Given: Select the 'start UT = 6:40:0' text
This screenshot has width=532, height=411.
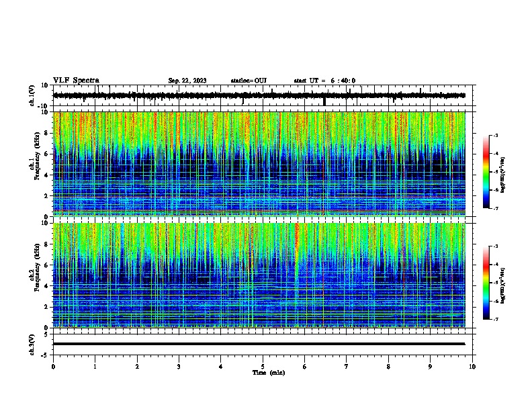Looking at the screenshot, I should (x=324, y=81).
